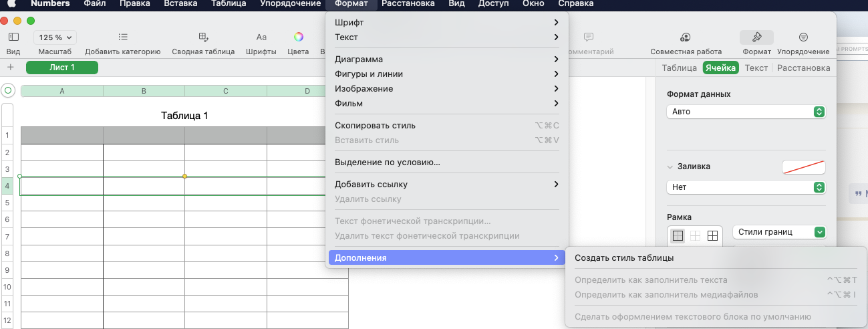Open the Авто data format dropdown
The image size is (868, 329).
click(746, 112)
